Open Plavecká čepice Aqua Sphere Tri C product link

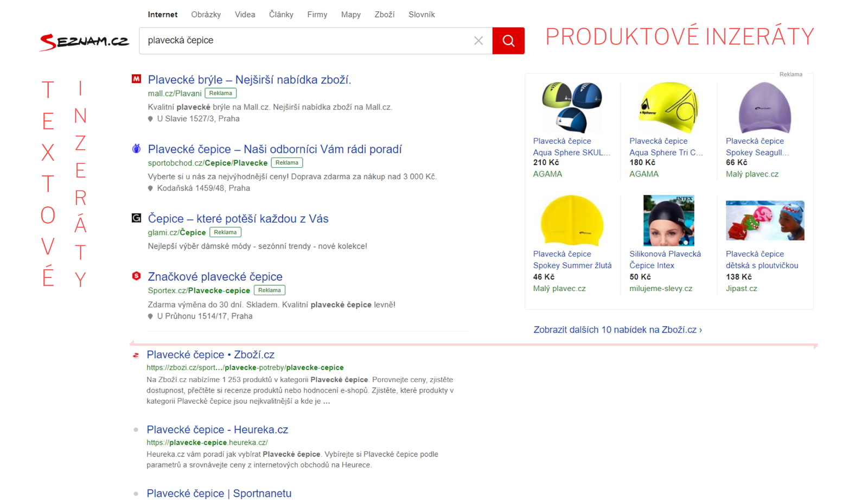pos(666,147)
